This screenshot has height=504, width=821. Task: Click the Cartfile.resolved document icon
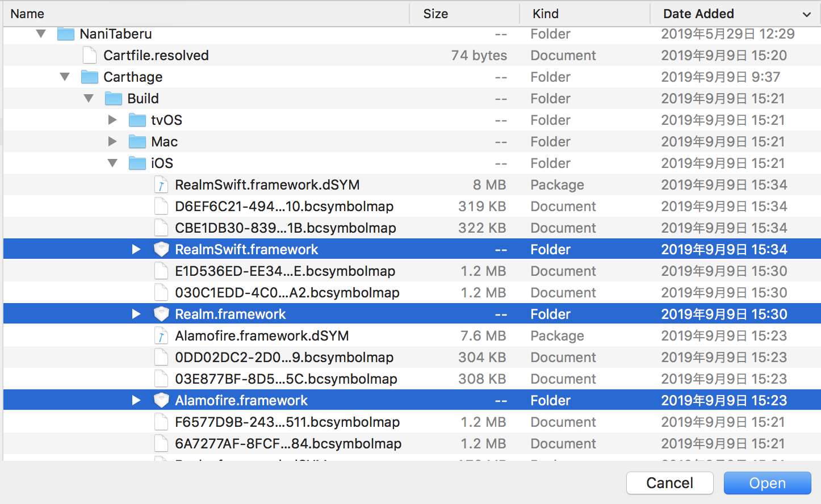click(x=90, y=55)
